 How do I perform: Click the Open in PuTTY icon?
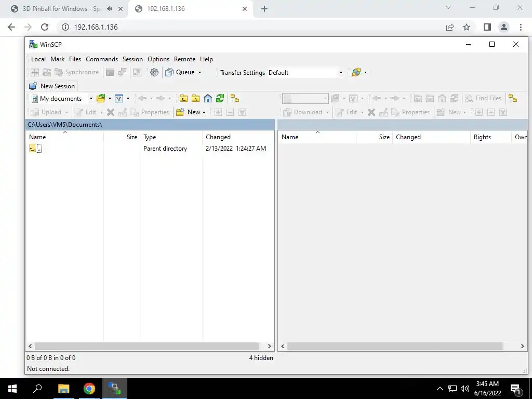click(122, 72)
